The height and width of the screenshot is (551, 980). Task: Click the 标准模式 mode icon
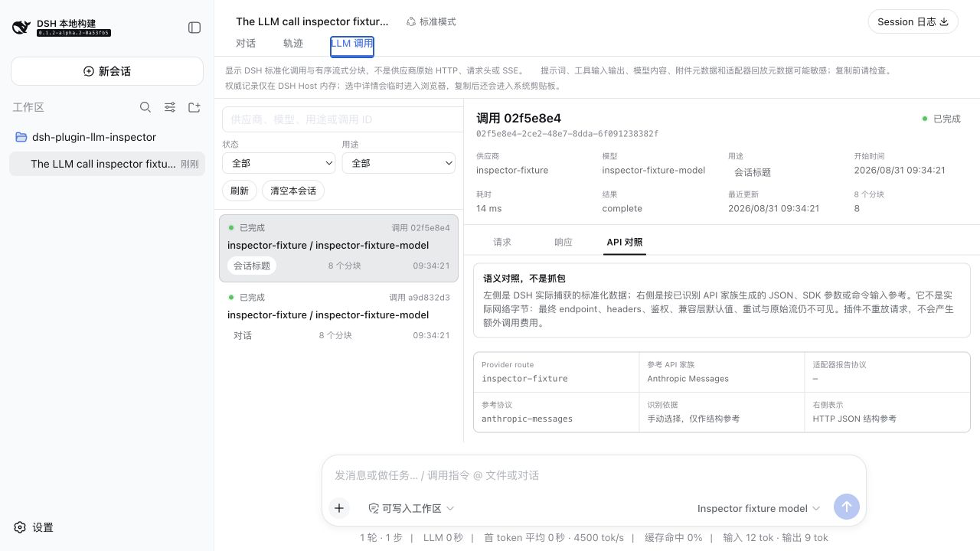point(411,21)
